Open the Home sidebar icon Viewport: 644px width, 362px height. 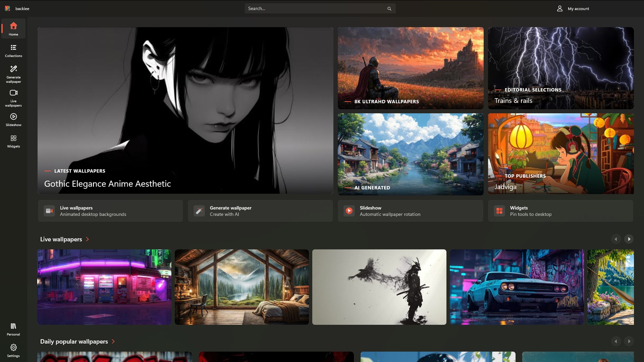[13, 26]
